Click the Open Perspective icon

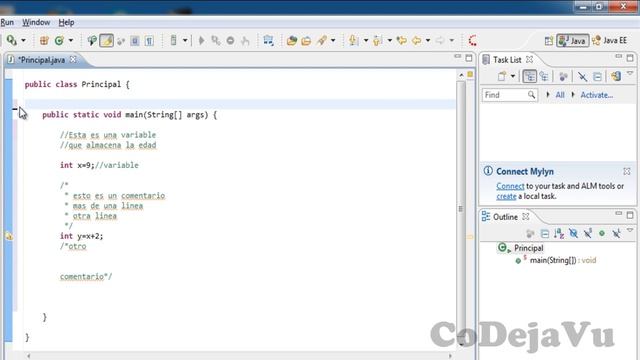[549, 40]
